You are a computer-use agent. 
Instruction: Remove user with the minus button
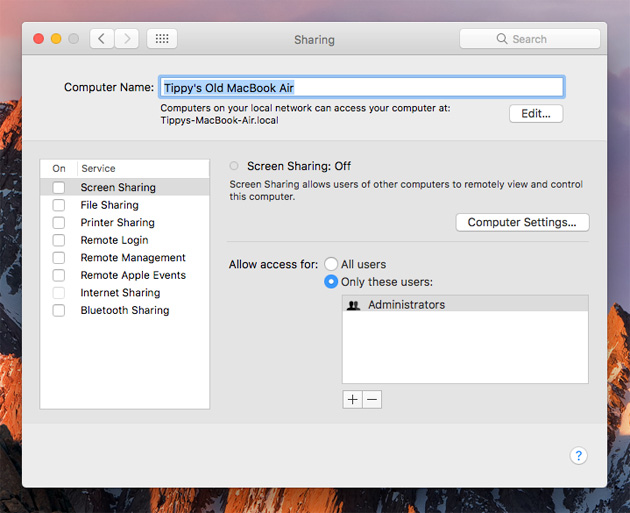point(372,399)
